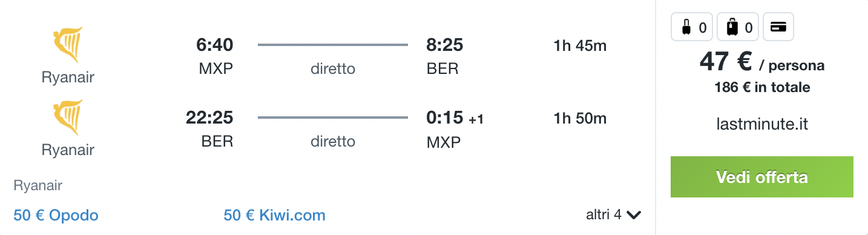Expand the 'altri 4' offers chevron

click(634, 214)
